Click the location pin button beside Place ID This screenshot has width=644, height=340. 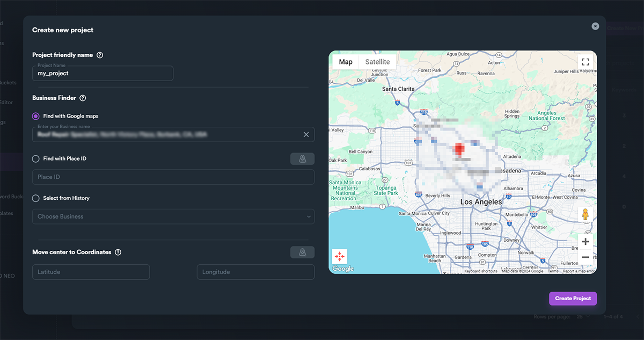(x=302, y=159)
